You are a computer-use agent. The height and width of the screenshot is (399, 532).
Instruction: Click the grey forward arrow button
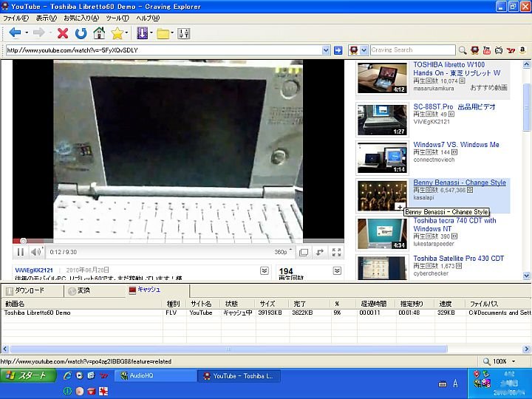tap(39, 33)
